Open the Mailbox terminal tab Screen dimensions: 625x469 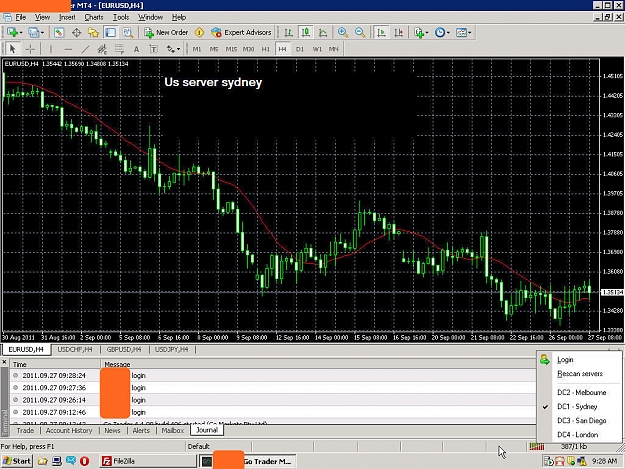(173, 430)
